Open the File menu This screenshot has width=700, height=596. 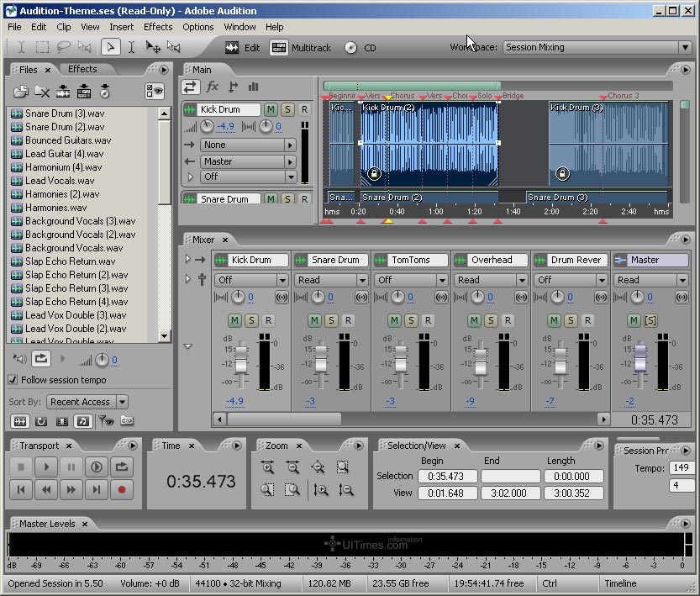tap(14, 27)
